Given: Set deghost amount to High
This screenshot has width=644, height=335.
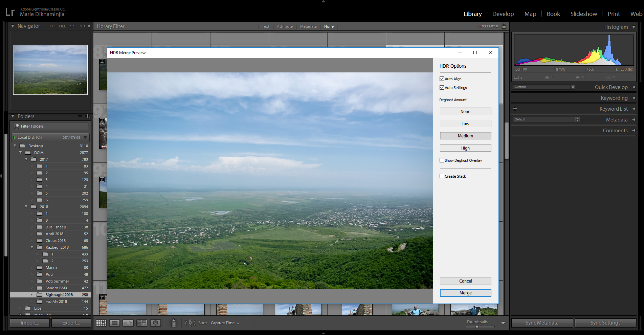Looking at the screenshot, I should 465,148.
